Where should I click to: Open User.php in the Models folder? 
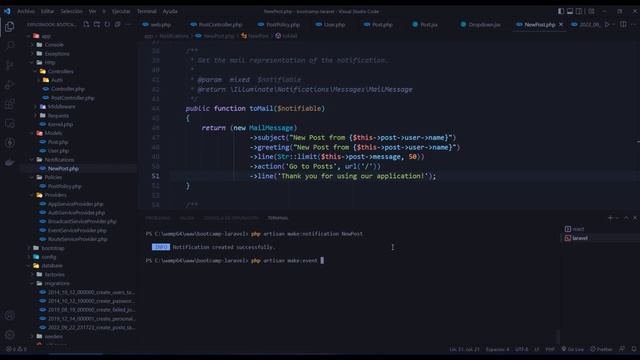tap(58, 151)
